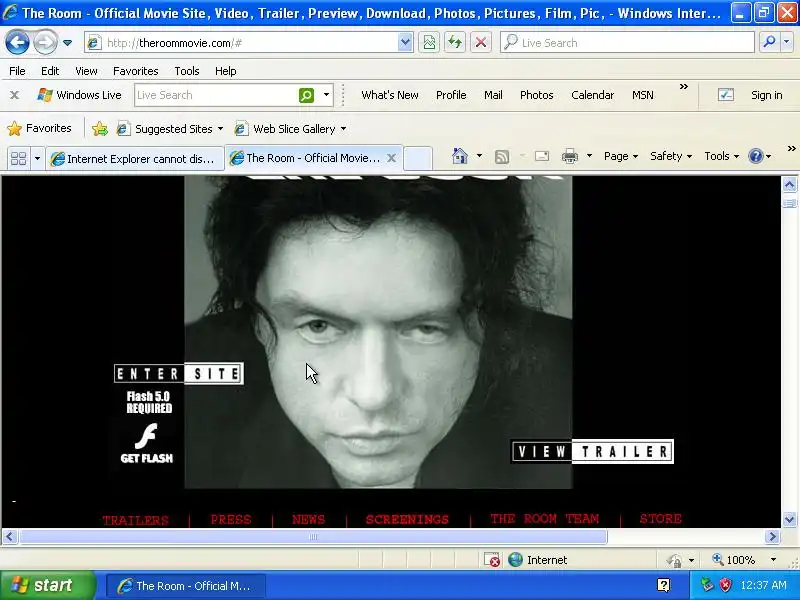Screen dimensions: 800x600
Task: Click VIEW TRAILER button
Action: click(x=592, y=452)
